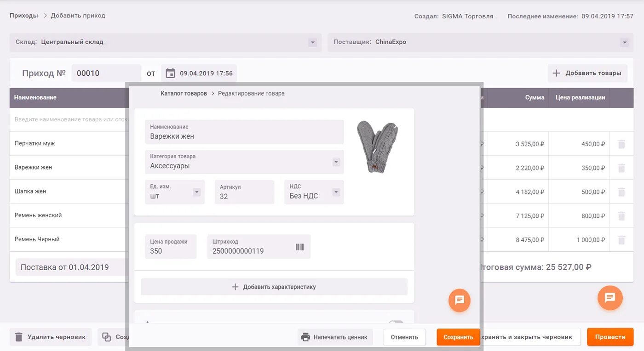Edit the Приход № field 00010
The height and width of the screenshot is (351, 644).
[106, 73]
